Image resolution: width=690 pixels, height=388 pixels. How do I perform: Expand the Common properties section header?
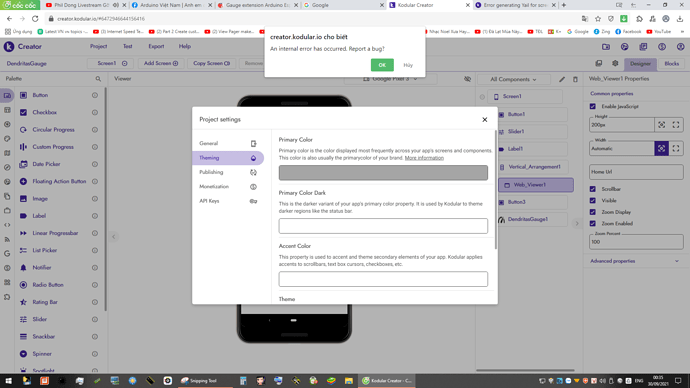(x=612, y=94)
